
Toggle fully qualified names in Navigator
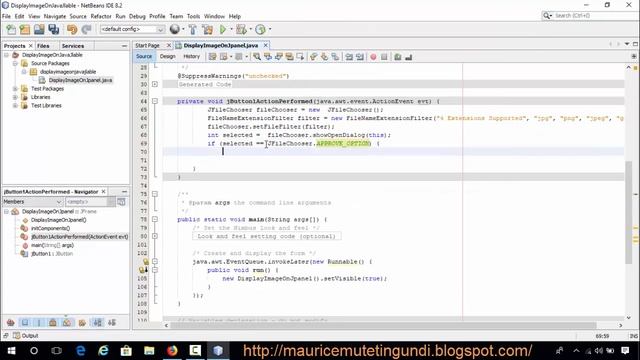click(x=82, y=323)
